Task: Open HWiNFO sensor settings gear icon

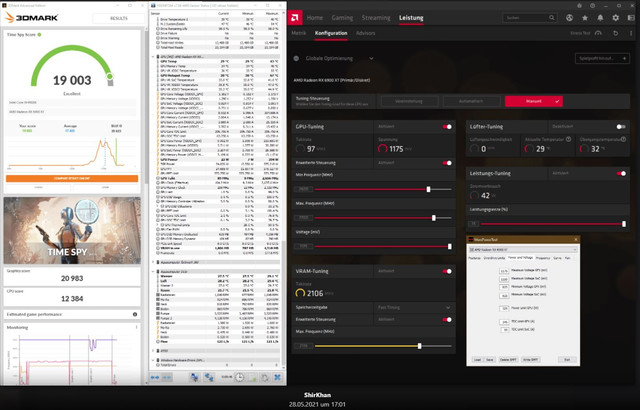Action: 265,377
